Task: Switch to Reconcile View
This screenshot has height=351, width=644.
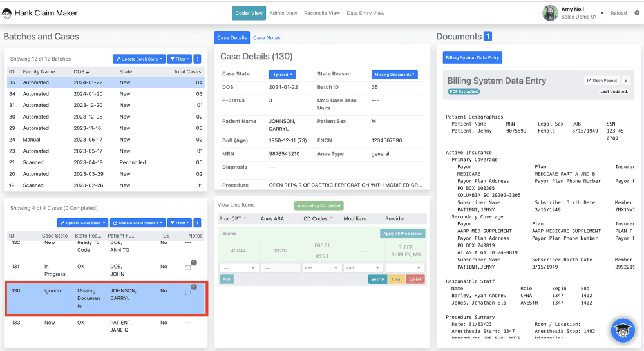Action: coord(321,13)
